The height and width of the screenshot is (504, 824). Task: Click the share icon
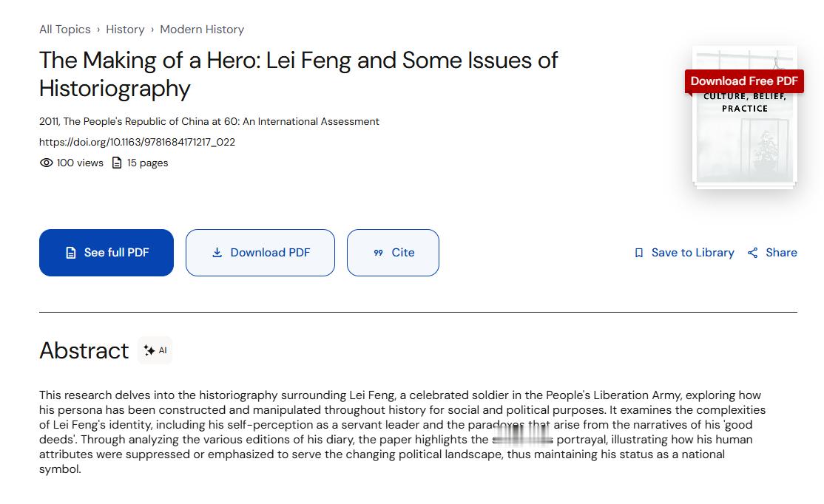pyautogui.click(x=752, y=253)
